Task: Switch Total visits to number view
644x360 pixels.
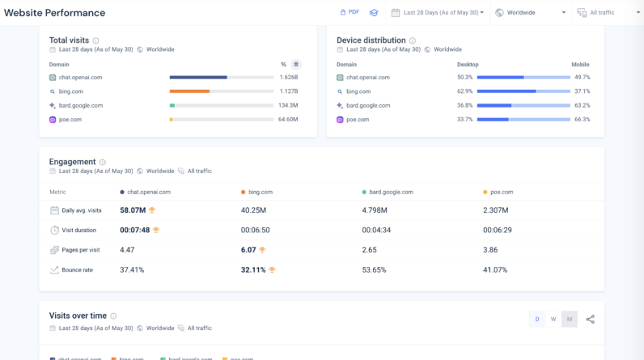Action: click(x=296, y=65)
